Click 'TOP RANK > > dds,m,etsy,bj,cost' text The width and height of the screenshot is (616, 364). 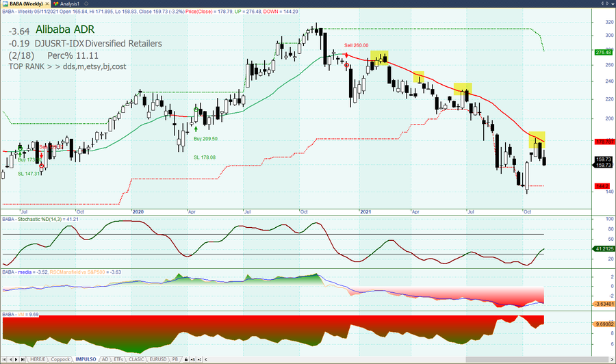click(x=67, y=66)
